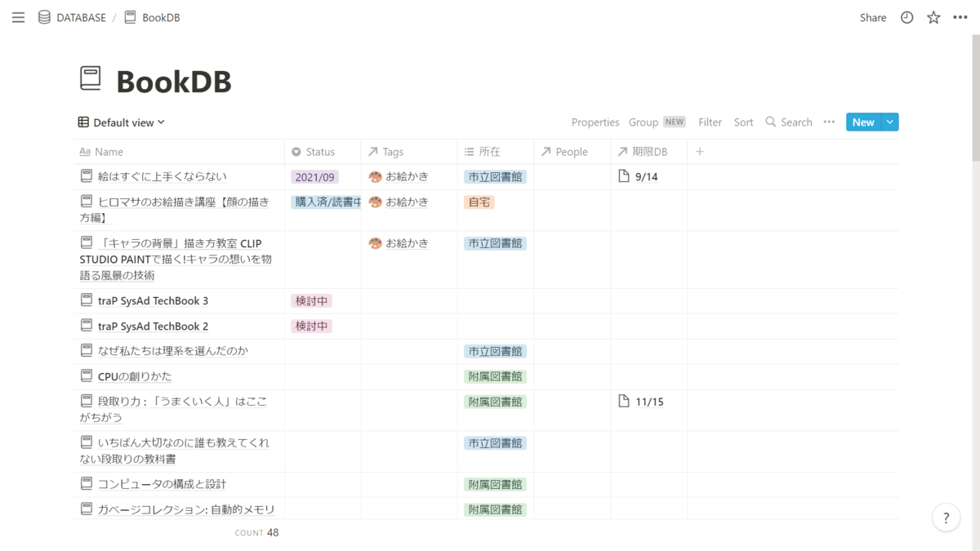Click 検討中 tag for TechBook 2
The height and width of the screenshot is (551, 980).
pyautogui.click(x=311, y=326)
